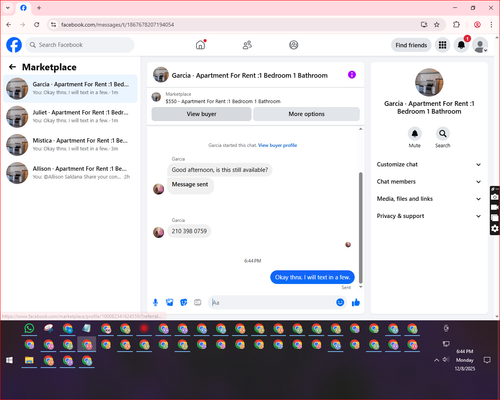
Task: Click the chat details profile picture
Action: click(429, 82)
